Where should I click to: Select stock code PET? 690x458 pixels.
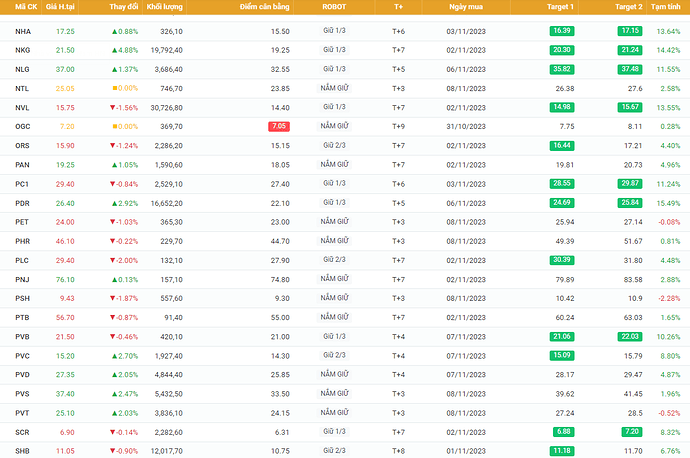coord(22,222)
